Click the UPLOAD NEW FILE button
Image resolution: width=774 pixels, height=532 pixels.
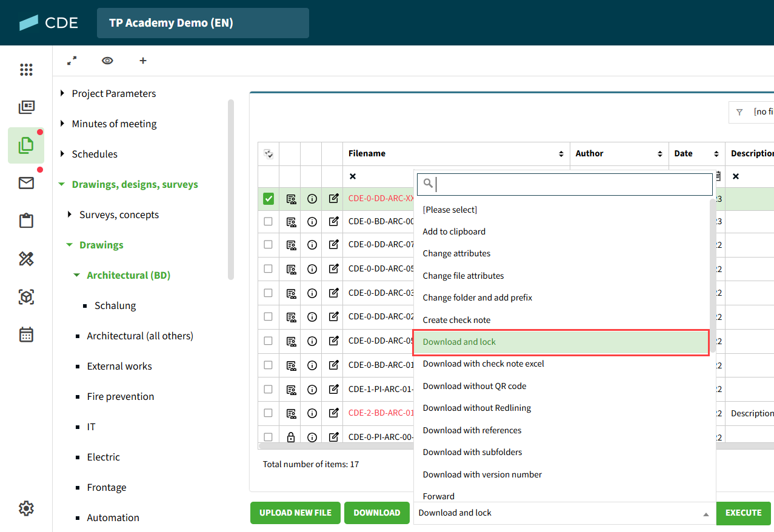coord(295,513)
